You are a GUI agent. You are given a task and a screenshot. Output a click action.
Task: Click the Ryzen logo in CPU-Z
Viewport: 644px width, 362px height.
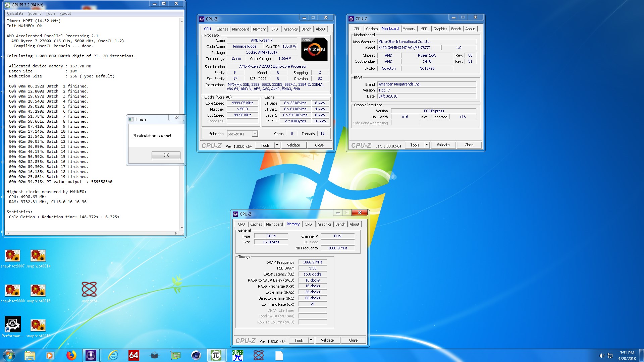click(314, 49)
